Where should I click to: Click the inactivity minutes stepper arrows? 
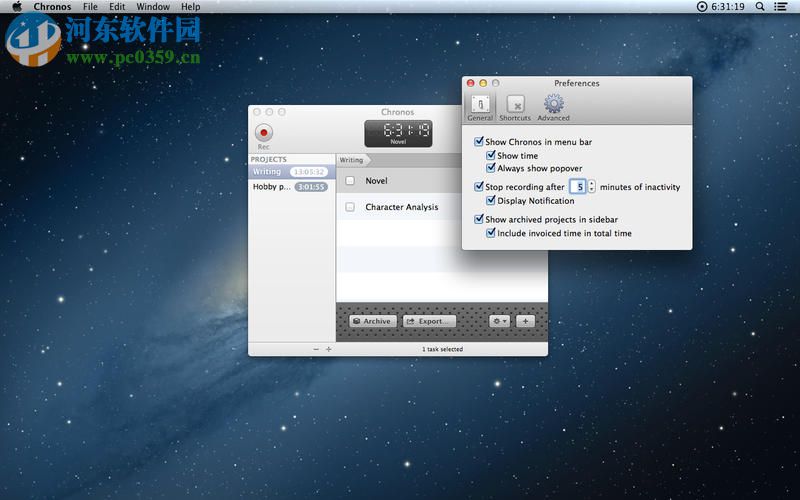click(591, 187)
